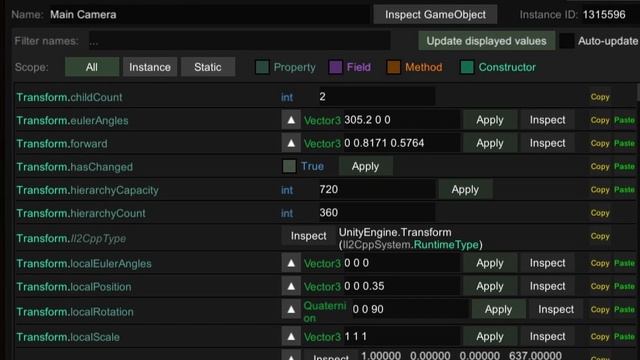The width and height of the screenshot is (640, 360).
Task: Select the Static scope filter
Action: coord(208,67)
